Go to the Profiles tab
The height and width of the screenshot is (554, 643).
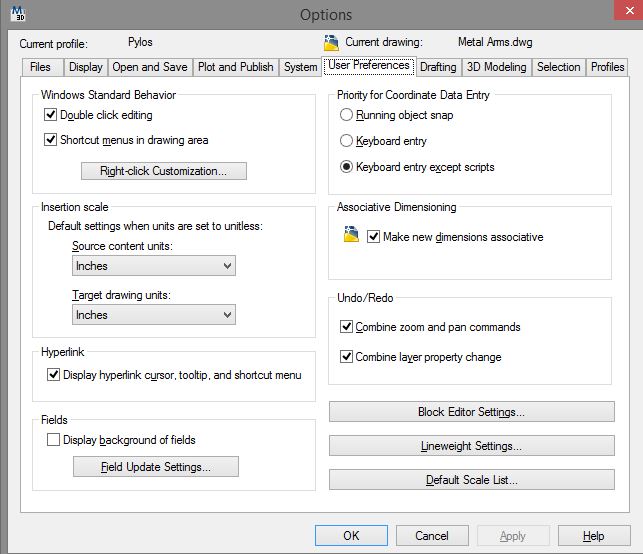point(608,67)
